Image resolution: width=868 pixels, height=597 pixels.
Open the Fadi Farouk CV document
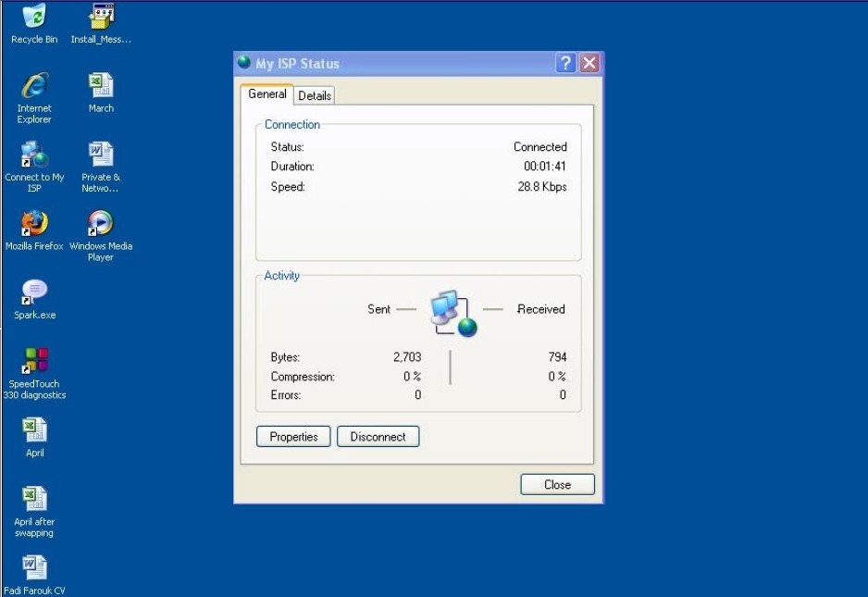click(34, 566)
